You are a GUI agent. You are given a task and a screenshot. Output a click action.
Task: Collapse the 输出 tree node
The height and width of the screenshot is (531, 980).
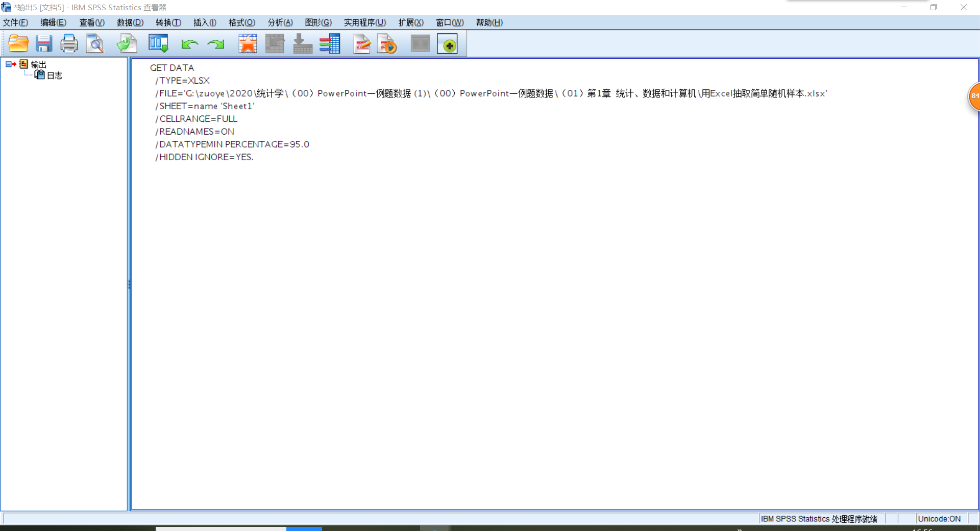pos(8,64)
